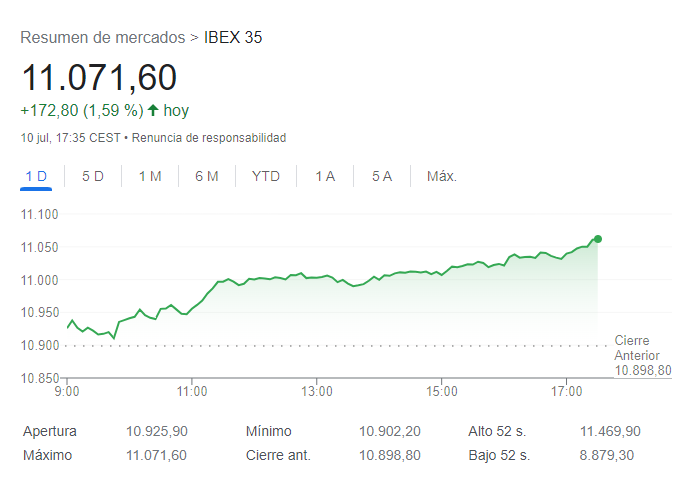Viewport: 694px width, 481px height.
Task: Select the Máx. time range tab
Action: pos(442,177)
